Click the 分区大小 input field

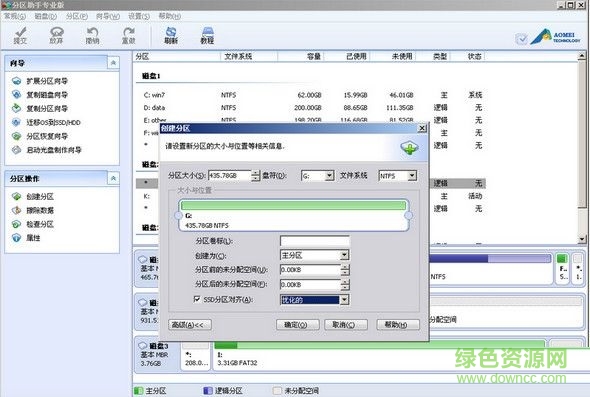click(230, 176)
